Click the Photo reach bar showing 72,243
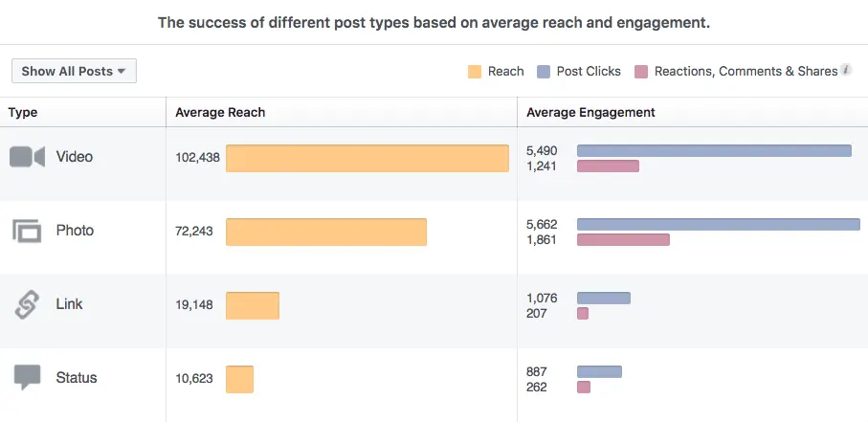 point(325,232)
